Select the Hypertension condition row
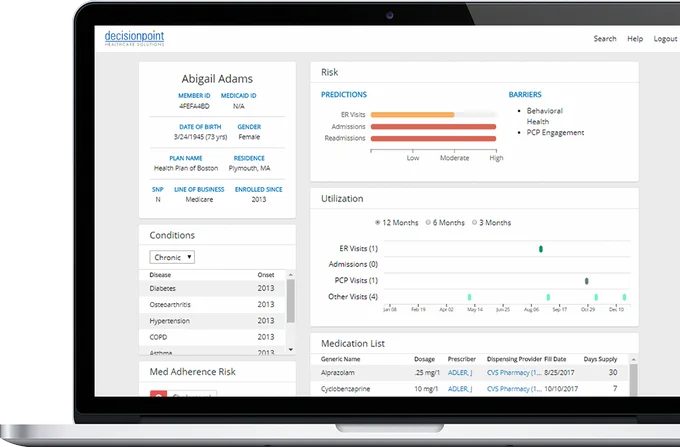This screenshot has height=447, width=680. click(x=212, y=321)
